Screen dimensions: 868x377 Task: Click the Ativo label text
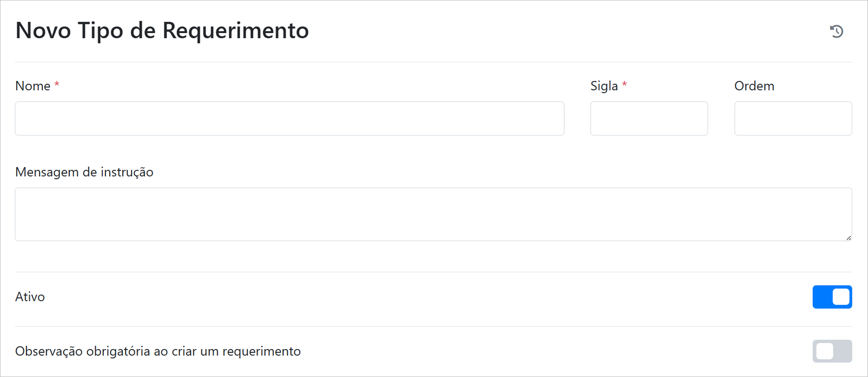(x=30, y=297)
